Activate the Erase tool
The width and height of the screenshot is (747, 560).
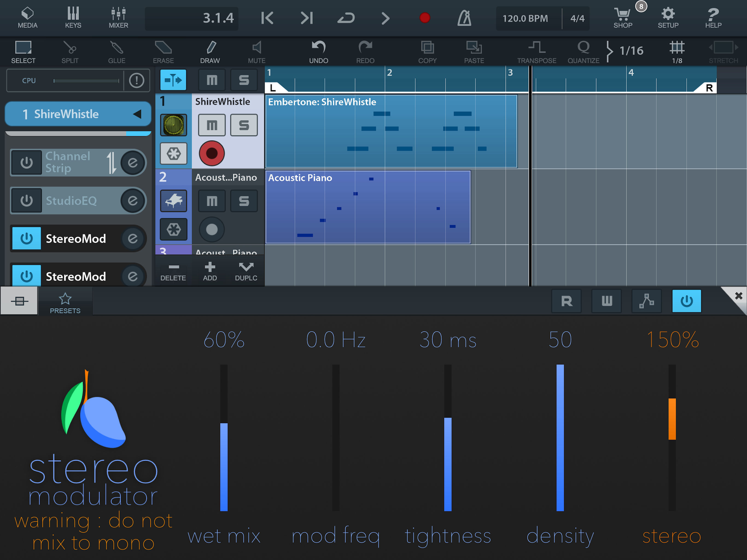tap(163, 52)
